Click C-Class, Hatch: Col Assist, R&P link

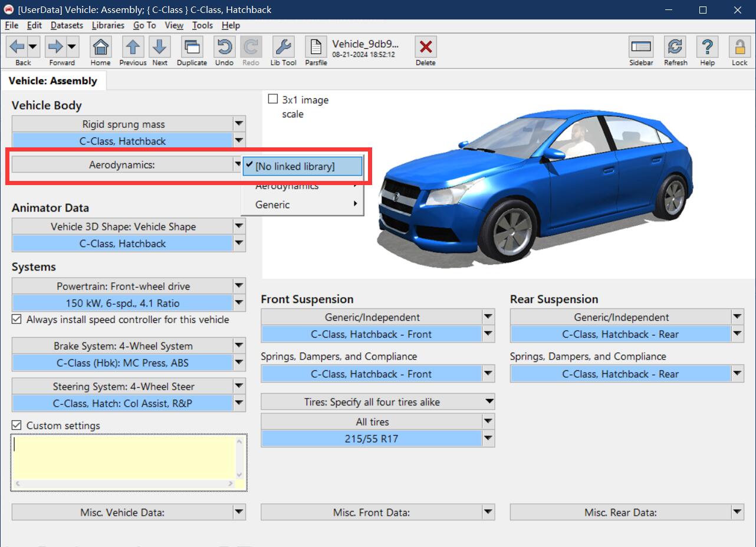[x=123, y=403]
